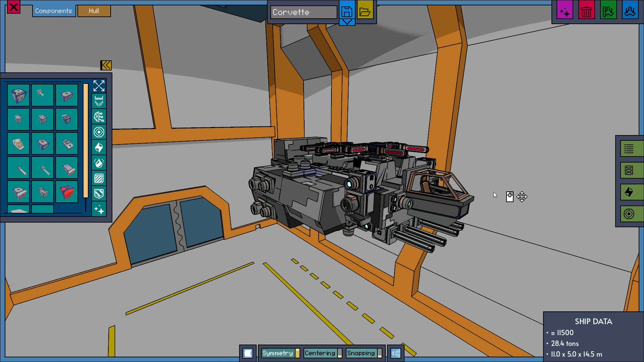
Task: Select the striped cargo crate category
Action: tap(99, 178)
